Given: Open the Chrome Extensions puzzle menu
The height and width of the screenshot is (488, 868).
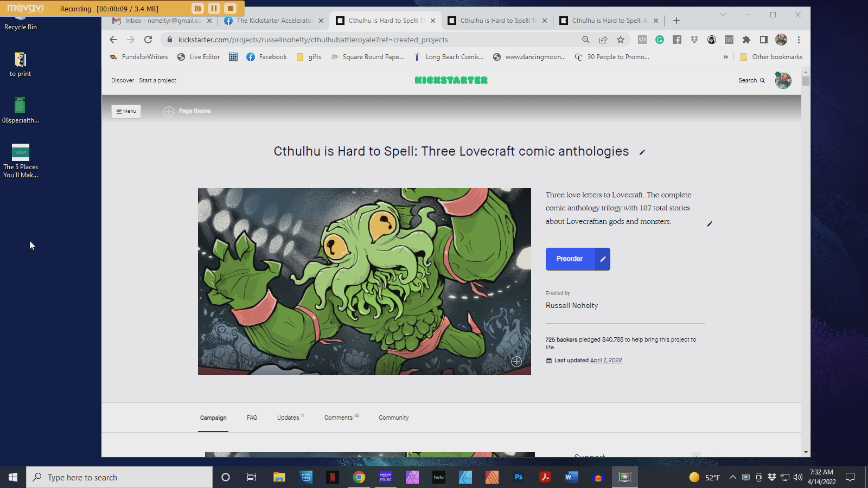Looking at the screenshot, I should click(746, 40).
